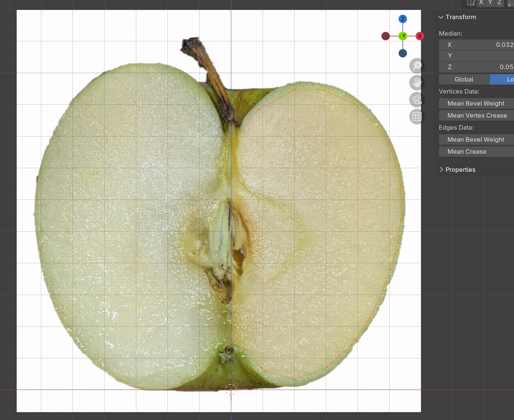
Task: Click the green -Y axis gizmo center
Action: pyautogui.click(x=403, y=36)
